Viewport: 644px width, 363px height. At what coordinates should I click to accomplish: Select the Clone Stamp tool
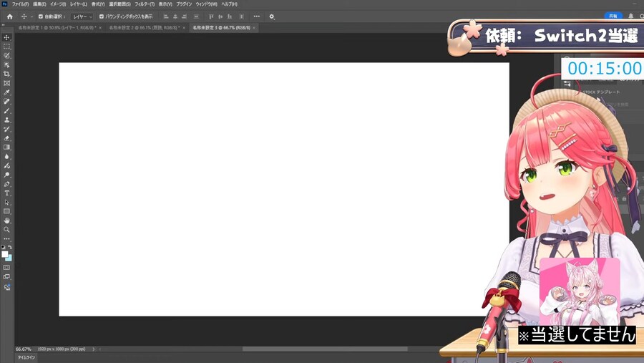(6, 120)
